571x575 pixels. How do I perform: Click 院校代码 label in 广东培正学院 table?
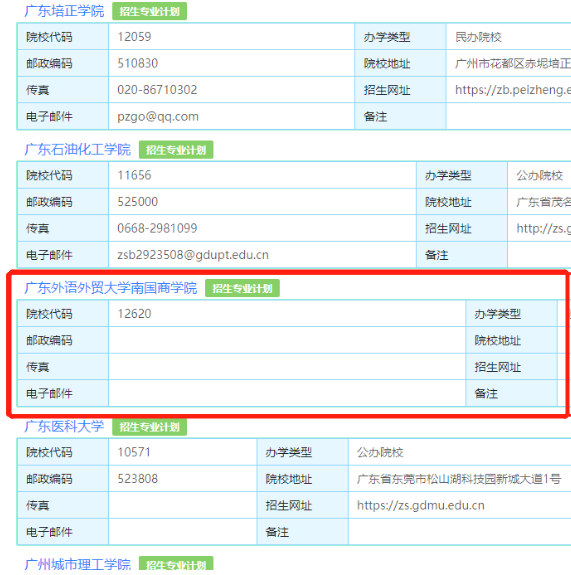(49, 37)
